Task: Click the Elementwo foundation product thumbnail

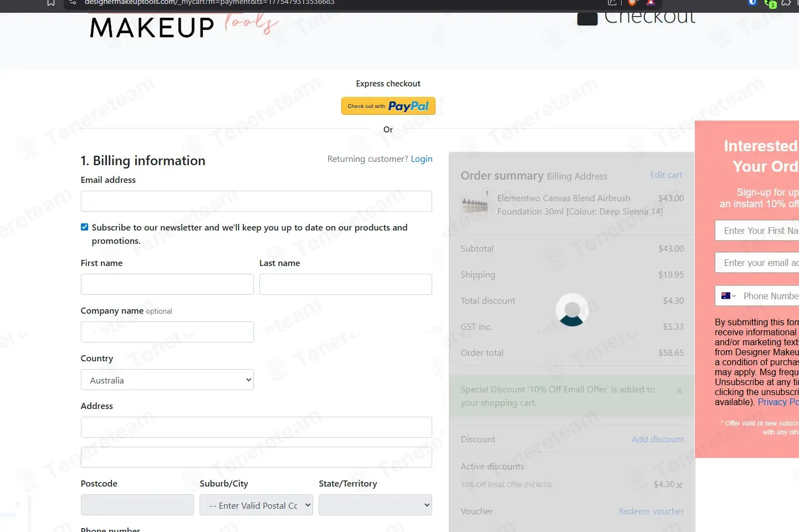Action: 475,203
